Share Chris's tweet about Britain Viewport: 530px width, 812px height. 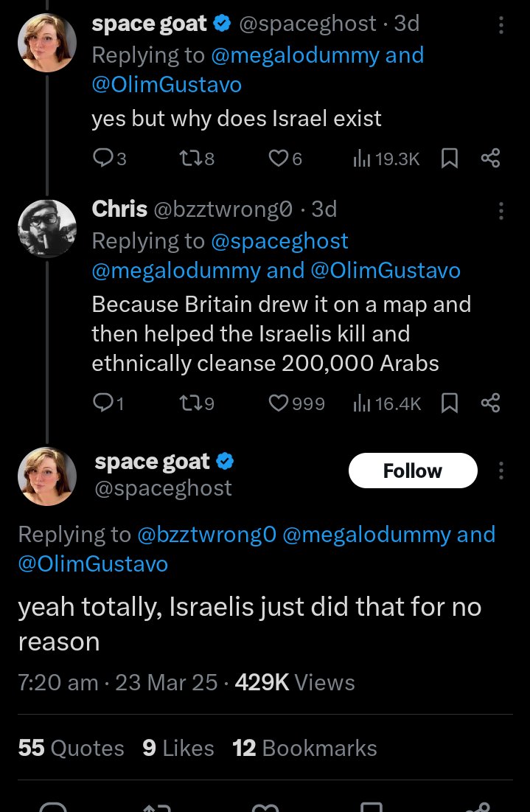490,403
